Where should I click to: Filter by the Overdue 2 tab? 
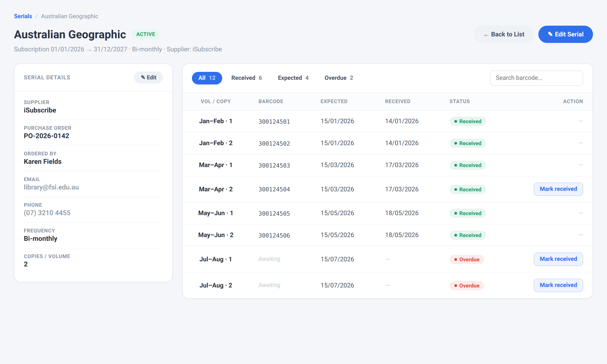tap(339, 78)
